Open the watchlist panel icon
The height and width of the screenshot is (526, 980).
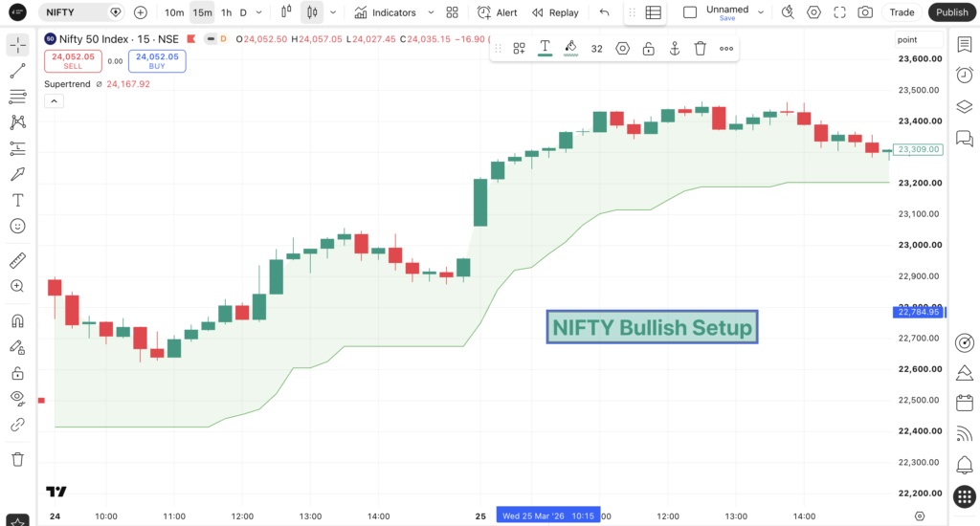(965, 44)
